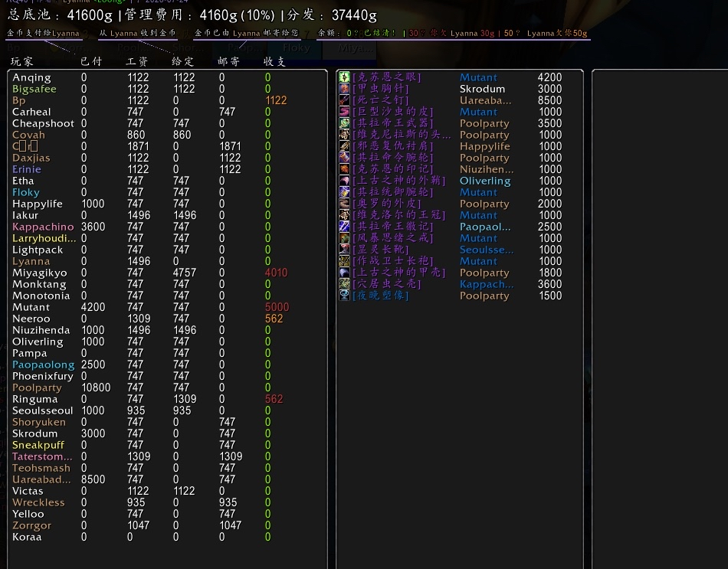The width and height of the screenshot is (728, 569).
Task: Click the 玩家 column header
Action: pyautogui.click(x=21, y=62)
